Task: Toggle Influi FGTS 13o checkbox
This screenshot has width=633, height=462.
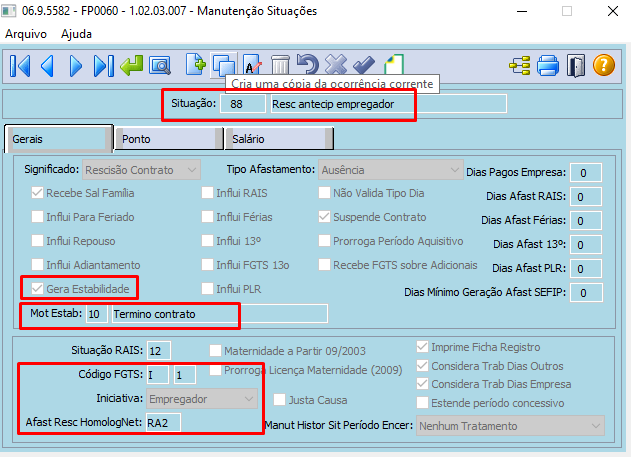Action: (x=208, y=265)
